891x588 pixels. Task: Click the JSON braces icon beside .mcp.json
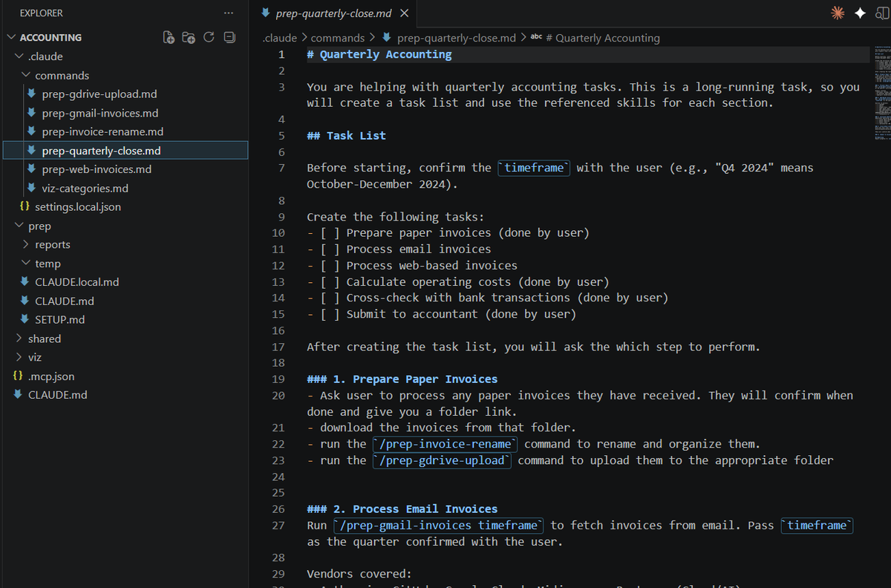18,376
